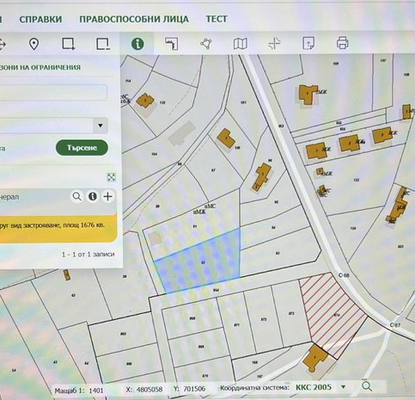Viewport: 415px width, 400px height.
Task: Click the scale value 1401
Action: pos(96,390)
